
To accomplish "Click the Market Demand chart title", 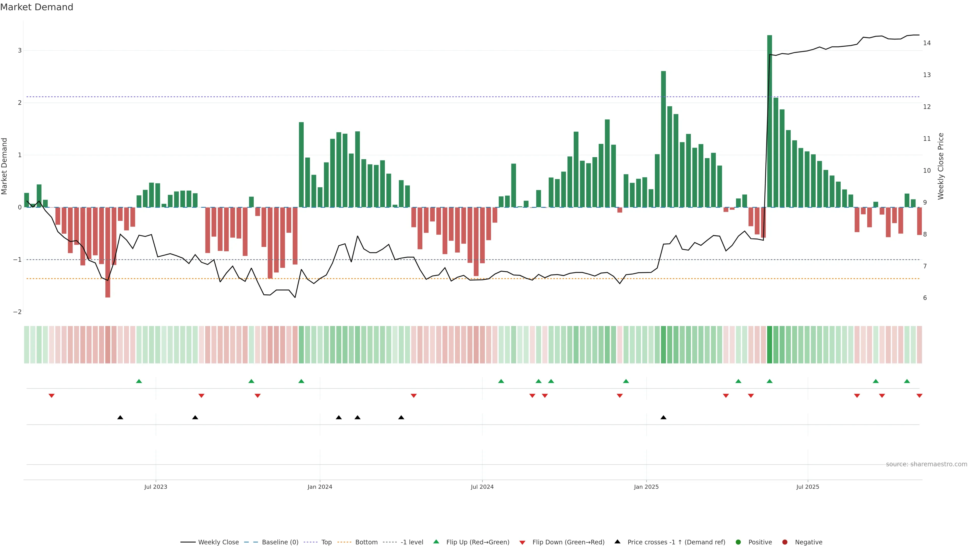I will pos(36,7).
